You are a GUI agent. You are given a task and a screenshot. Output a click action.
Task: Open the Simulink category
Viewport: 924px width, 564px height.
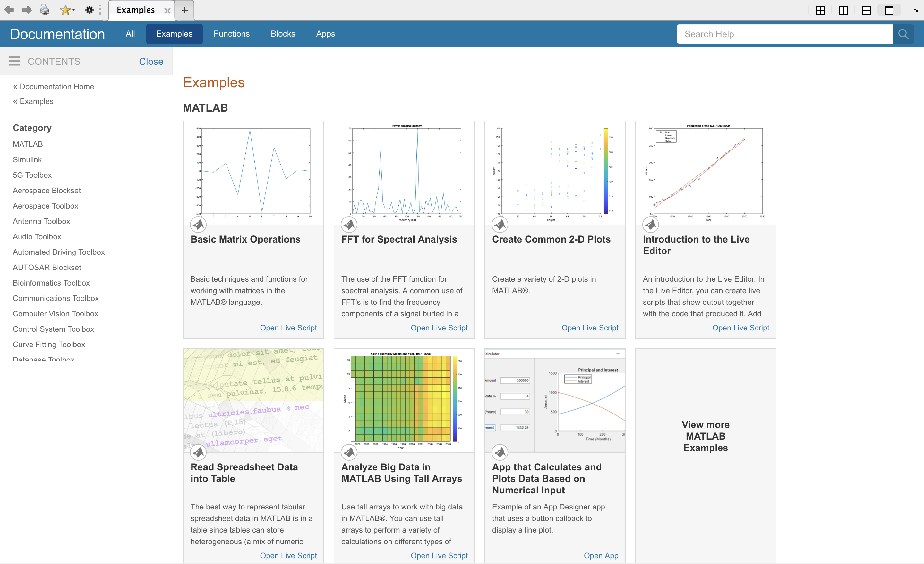pos(27,160)
